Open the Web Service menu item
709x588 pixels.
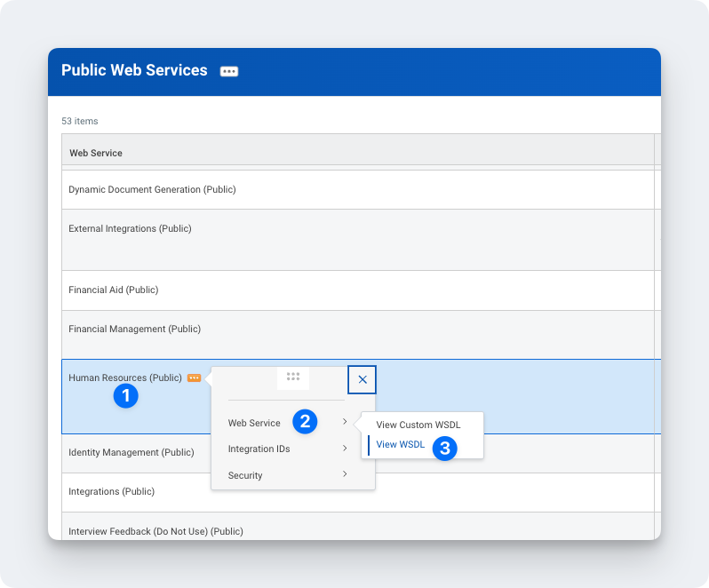click(x=254, y=424)
